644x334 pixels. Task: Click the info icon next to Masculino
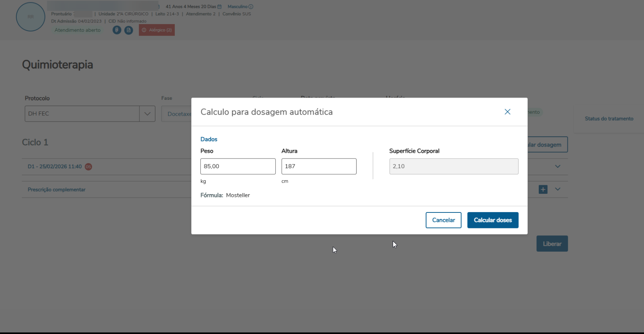(x=251, y=7)
